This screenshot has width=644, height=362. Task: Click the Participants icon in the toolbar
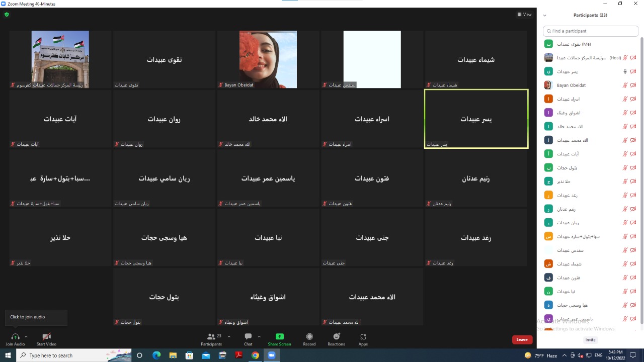click(212, 337)
